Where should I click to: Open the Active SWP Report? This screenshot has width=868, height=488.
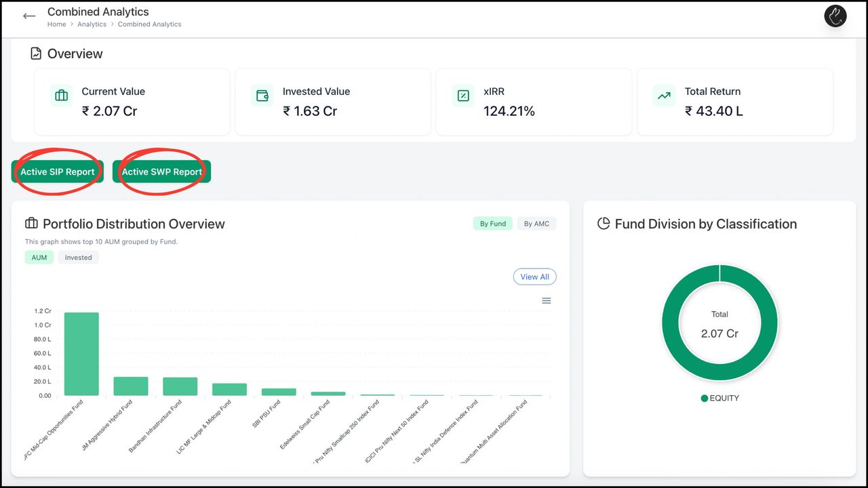pyautogui.click(x=161, y=171)
